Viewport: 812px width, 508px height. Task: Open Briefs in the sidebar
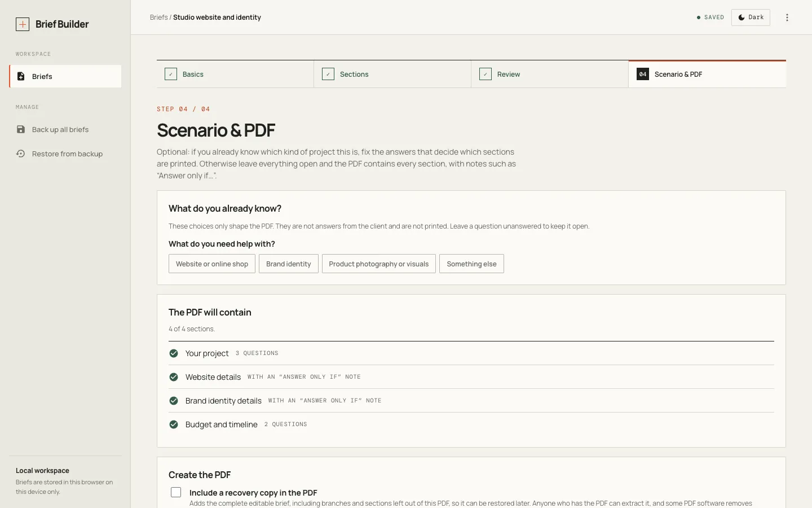coord(65,76)
